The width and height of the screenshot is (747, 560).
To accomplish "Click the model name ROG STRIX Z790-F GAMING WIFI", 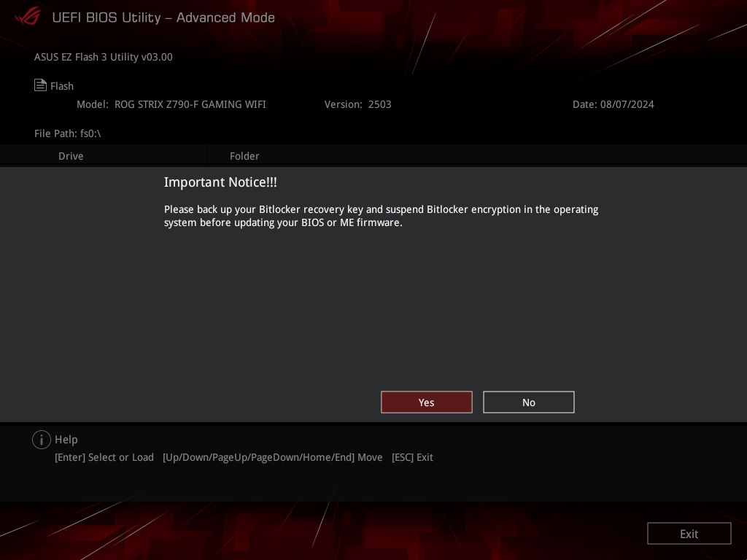I will click(x=190, y=104).
